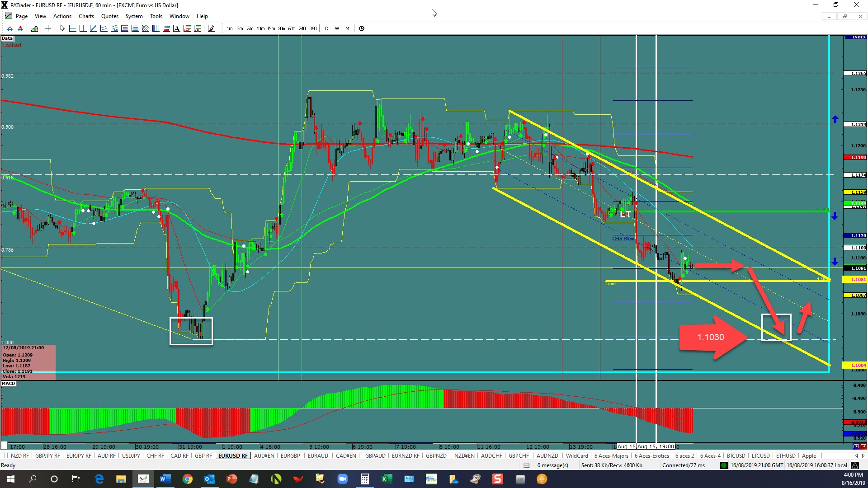Open the Actions menu
868x488 pixels.
click(x=62, y=16)
